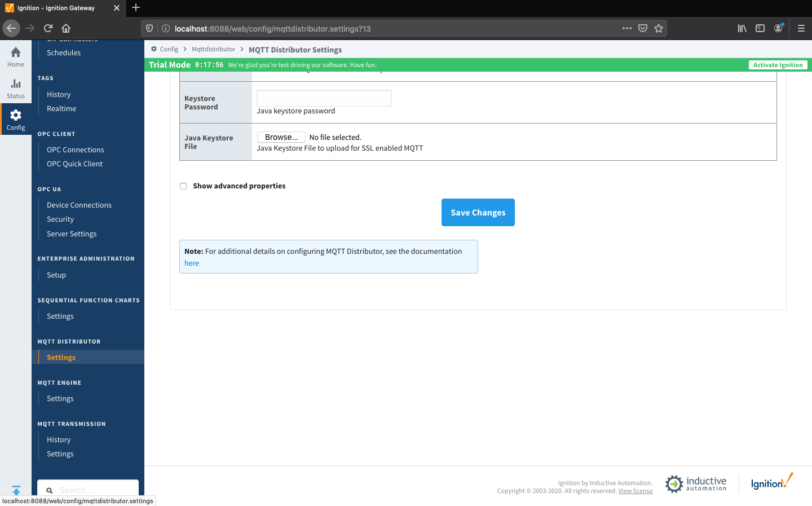Open OPC Quick Client page
This screenshot has width=812, height=506.
74,164
